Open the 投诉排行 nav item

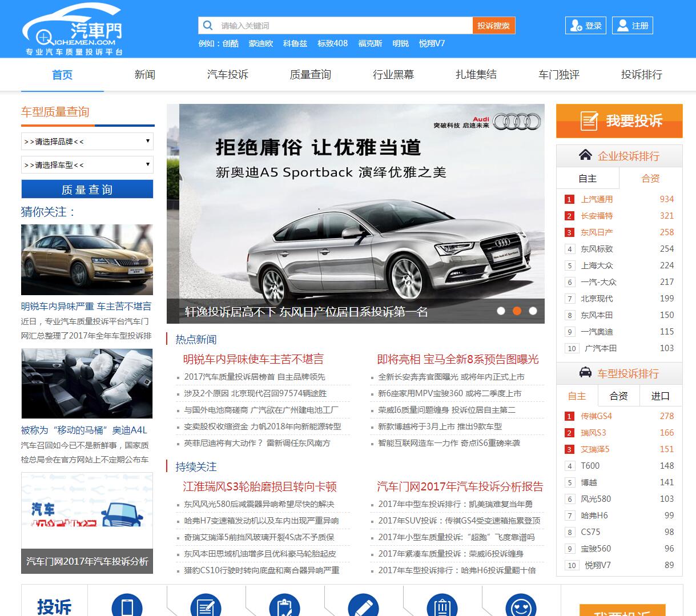click(x=642, y=75)
